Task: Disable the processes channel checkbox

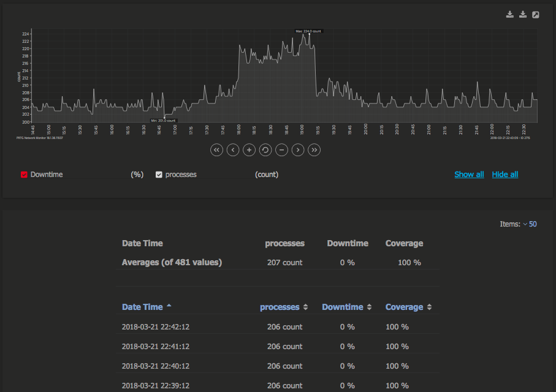Action: coord(159,174)
